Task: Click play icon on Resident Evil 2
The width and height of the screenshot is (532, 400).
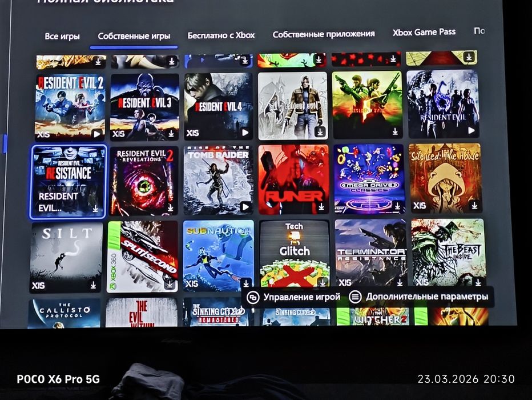Action: coord(97,134)
